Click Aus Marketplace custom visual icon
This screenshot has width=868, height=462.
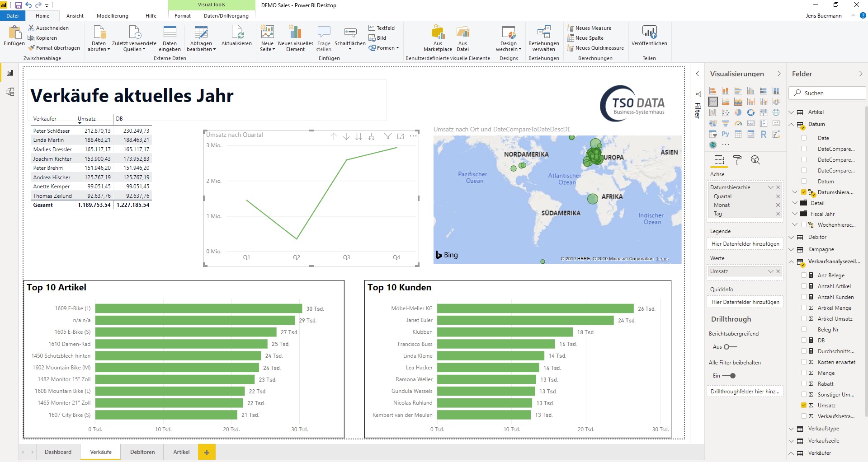(438, 38)
